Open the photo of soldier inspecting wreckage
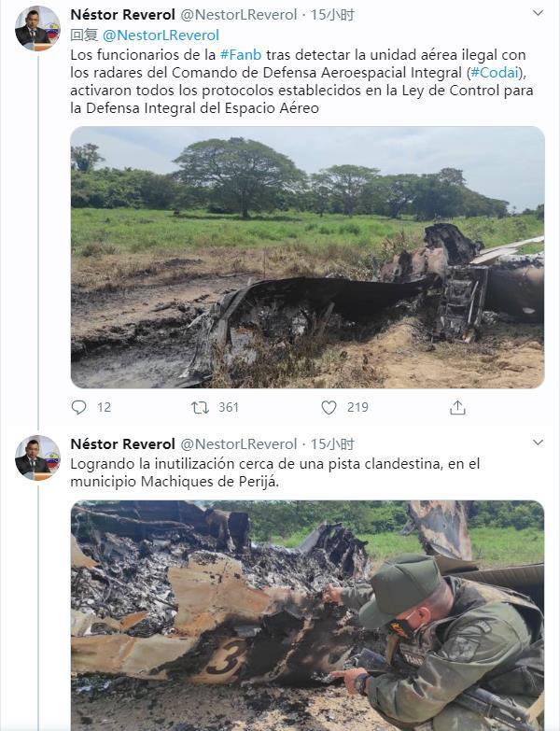The image size is (560, 731). pyautogui.click(x=307, y=616)
